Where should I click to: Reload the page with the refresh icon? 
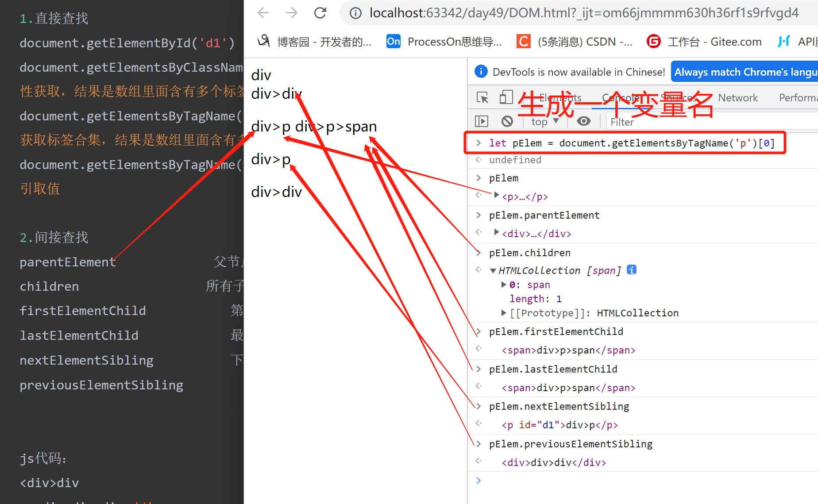pos(320,13)
